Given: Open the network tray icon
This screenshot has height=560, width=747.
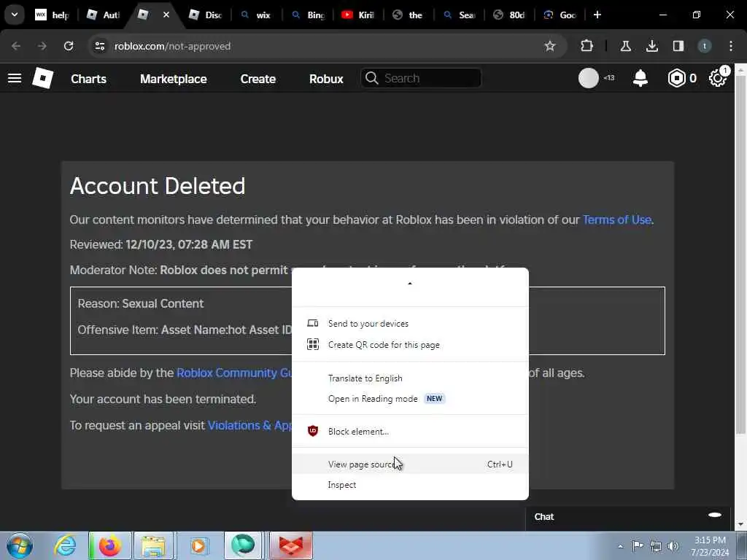Looking at the screenshot, I should click(x=656, y=546).
